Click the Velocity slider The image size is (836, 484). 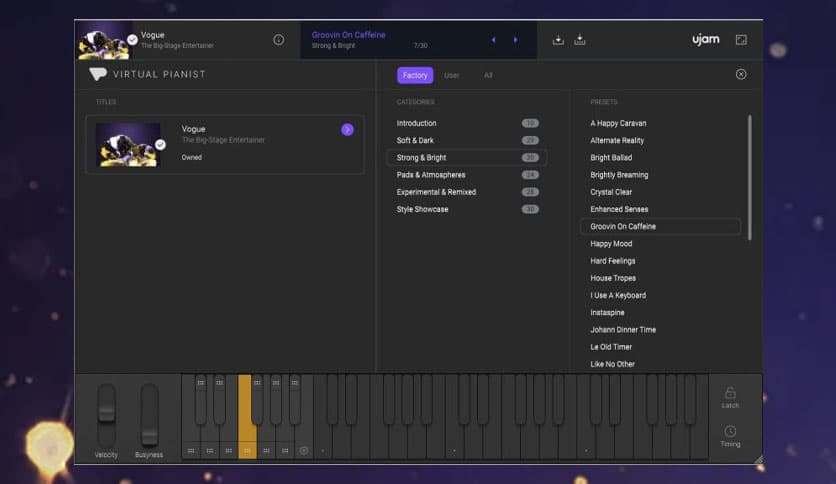pos(106,415)
